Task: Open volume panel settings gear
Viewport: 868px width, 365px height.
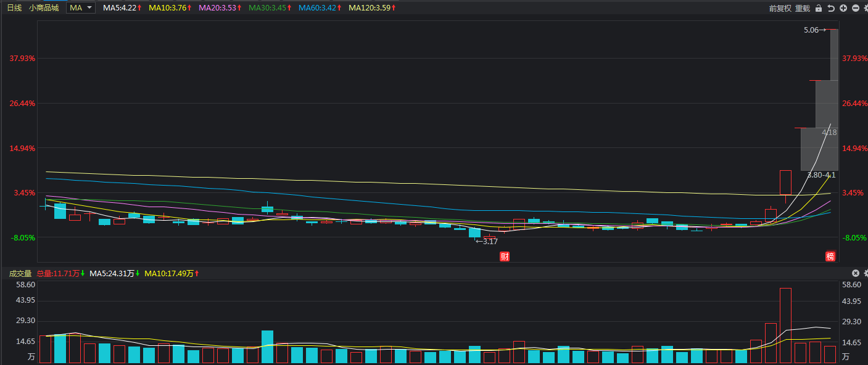Action: 866,273
